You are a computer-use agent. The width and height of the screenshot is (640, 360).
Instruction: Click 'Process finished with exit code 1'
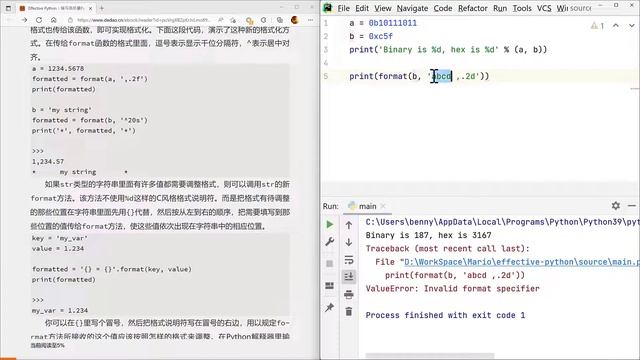[x=445, y=315]
